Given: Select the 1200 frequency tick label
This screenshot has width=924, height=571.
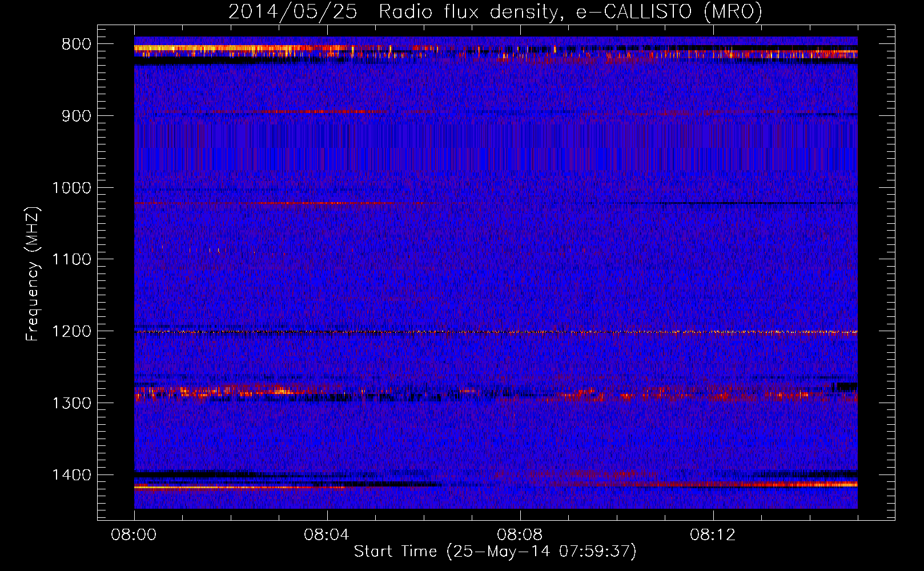Looking at the screenshot, I should pyautogui.click(x=71, y=332).
